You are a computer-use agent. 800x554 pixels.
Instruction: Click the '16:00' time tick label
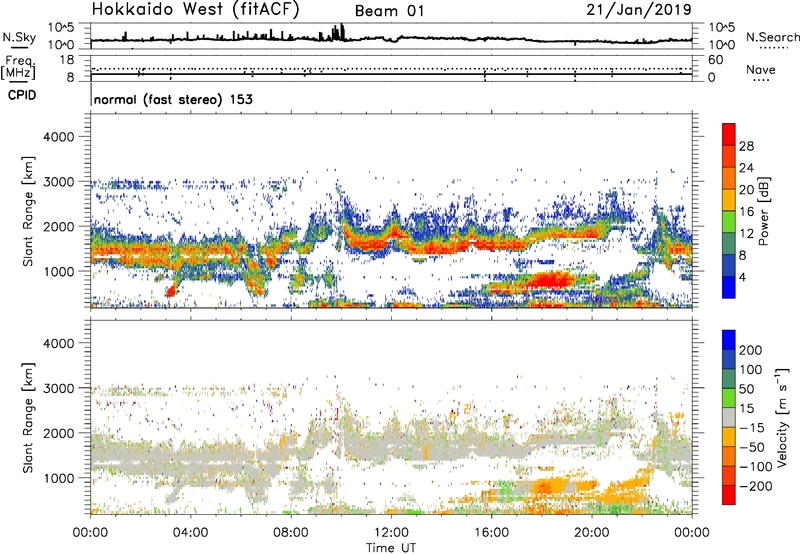point(491,532)
